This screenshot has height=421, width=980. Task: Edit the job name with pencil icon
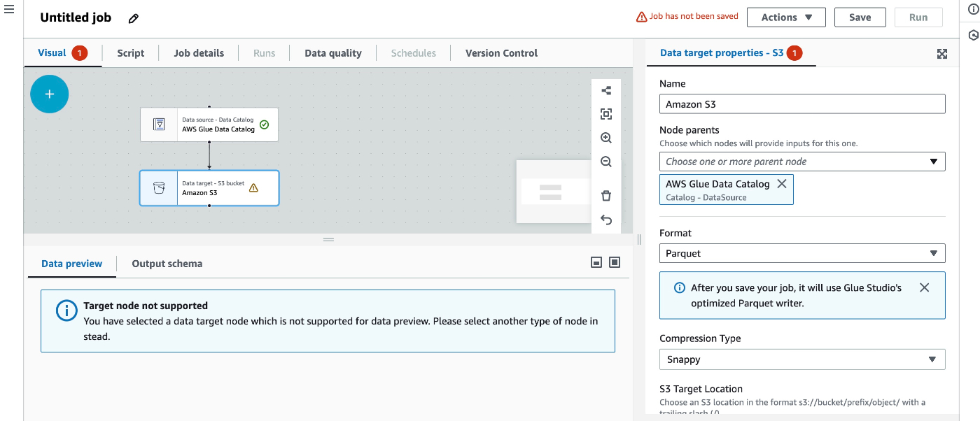coord(134,18)
